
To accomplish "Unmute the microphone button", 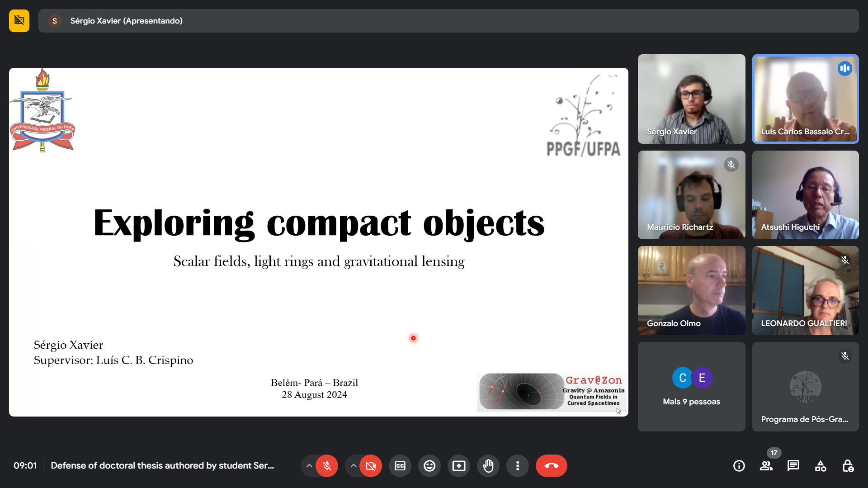I will click(x=327, y=466).
